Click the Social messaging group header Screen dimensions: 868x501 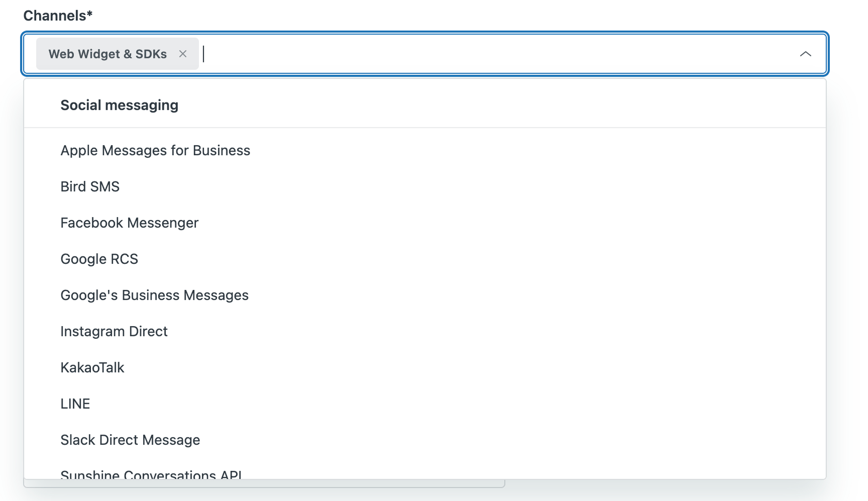point(119,105)
